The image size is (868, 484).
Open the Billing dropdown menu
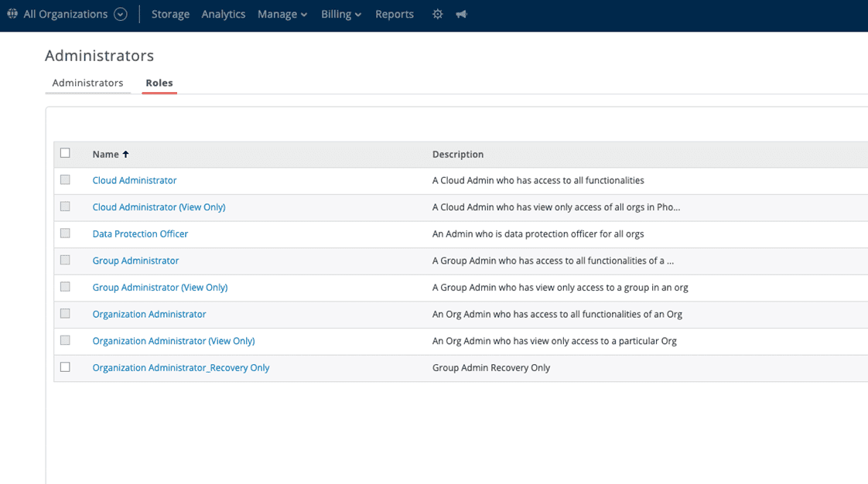(340, 14)
